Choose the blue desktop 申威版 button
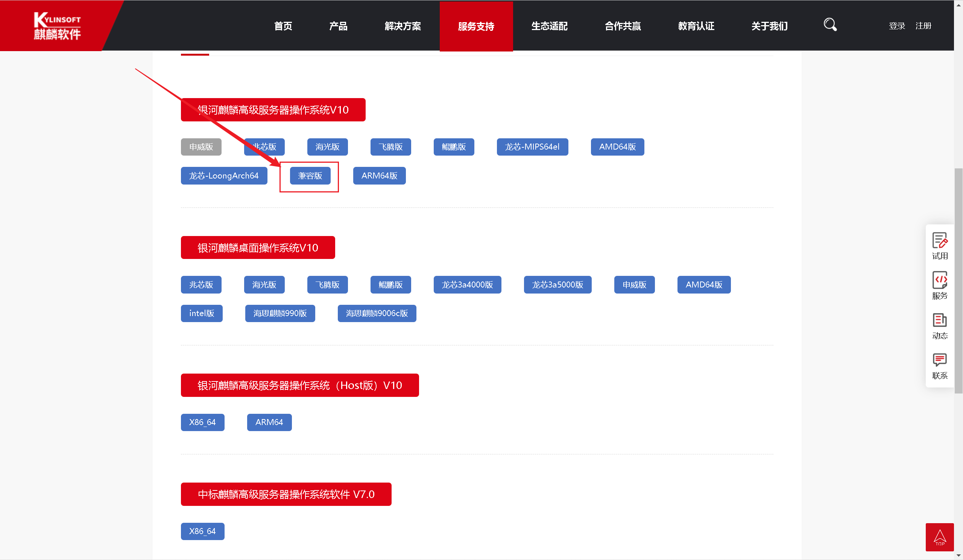 tap(634, 285)
